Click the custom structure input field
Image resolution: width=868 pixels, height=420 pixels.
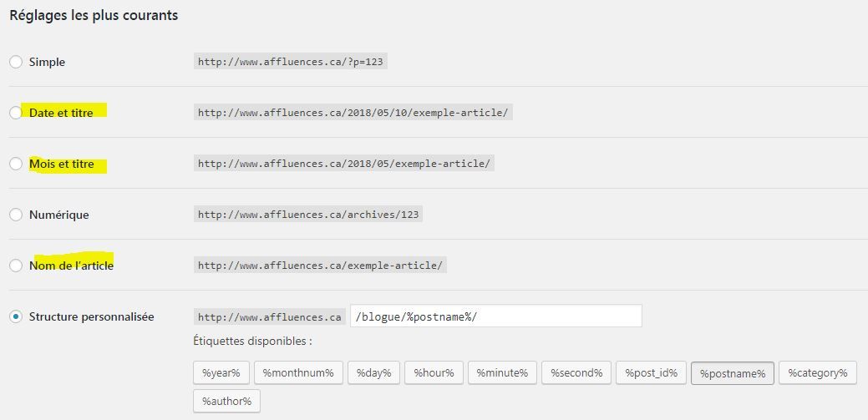coord(496,316)
